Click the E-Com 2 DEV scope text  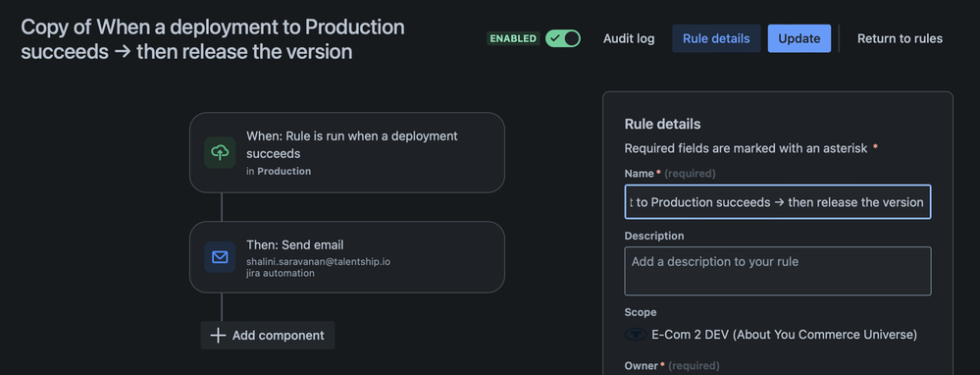click(x=785, y=335)
